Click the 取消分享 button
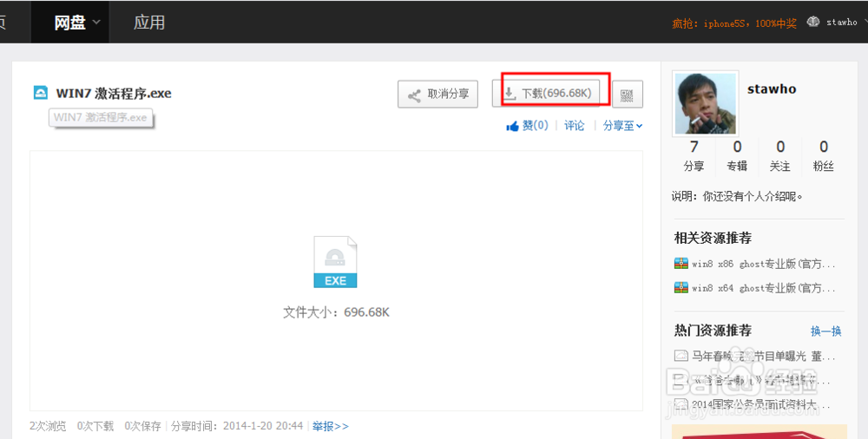Screen dimensions: 868x439 pyautogui.click(x=437, y=94)
